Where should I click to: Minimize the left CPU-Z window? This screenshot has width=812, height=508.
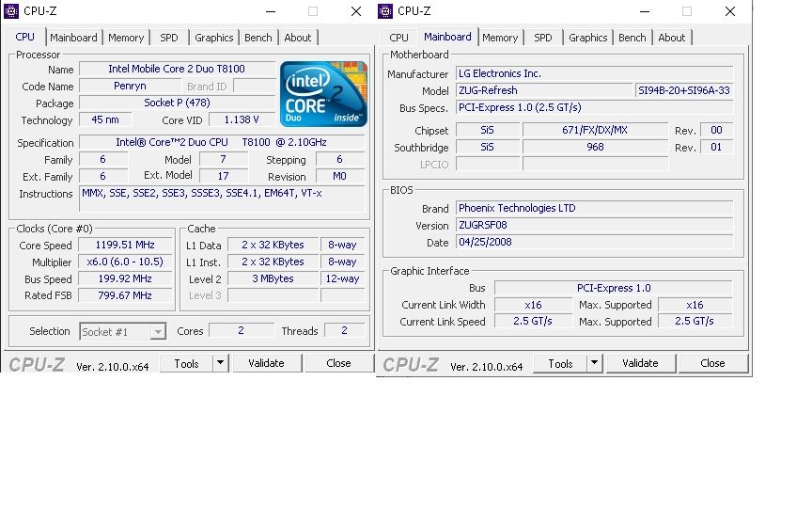pyautogui.click(x=271, y=11)
